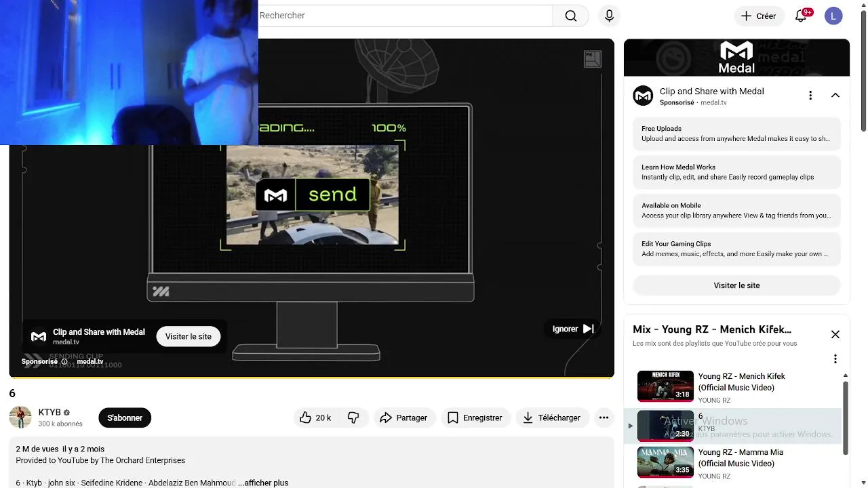Viewport: 868px width, 488px height.
Task: Click Clip and Share with Medal overlay title
Action: point(99,332)
